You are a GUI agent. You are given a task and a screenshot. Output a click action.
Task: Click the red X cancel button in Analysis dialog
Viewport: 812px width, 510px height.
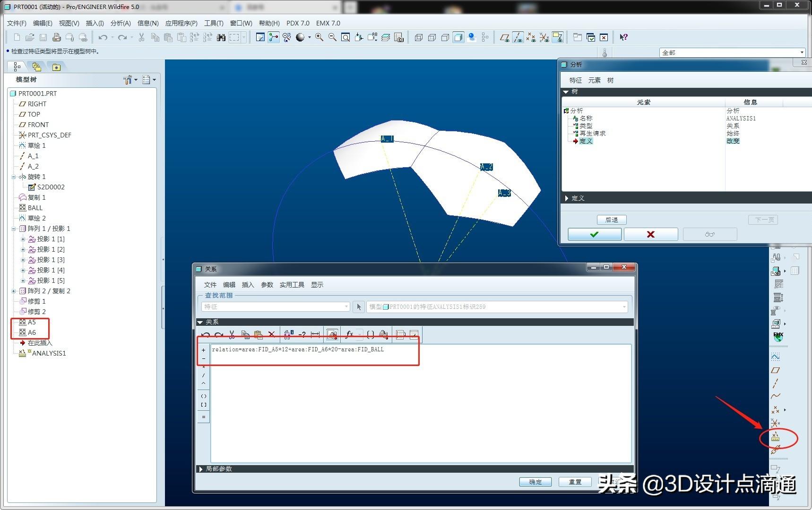pos(651,234)
